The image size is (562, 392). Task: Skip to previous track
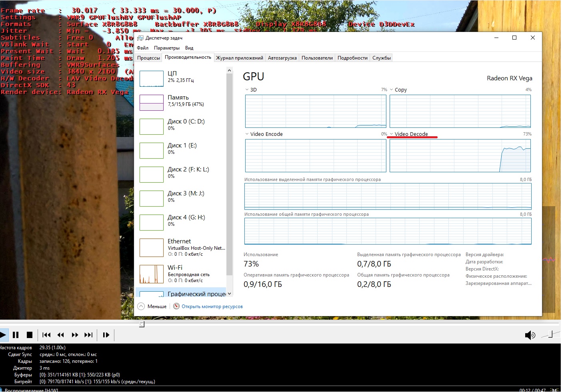46,335
